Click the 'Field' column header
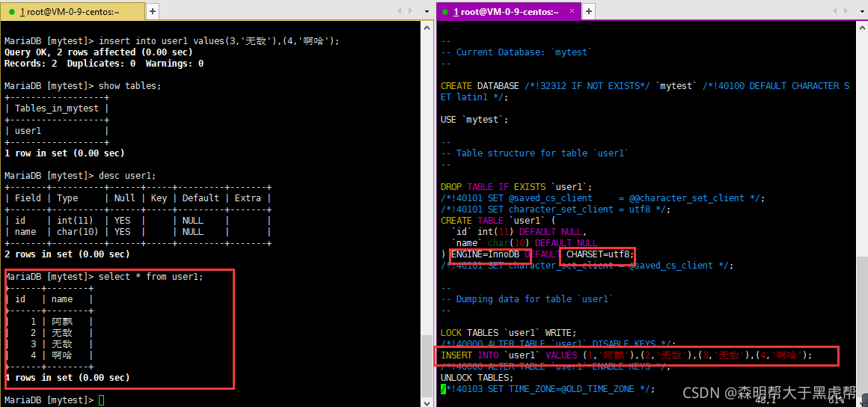868x407 pixels. 28,198
